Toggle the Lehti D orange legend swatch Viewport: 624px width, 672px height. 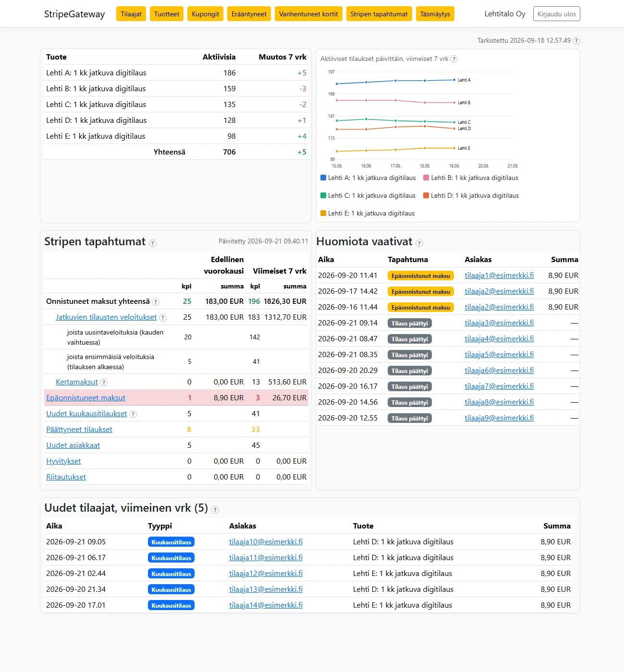[x=426, y=195]
